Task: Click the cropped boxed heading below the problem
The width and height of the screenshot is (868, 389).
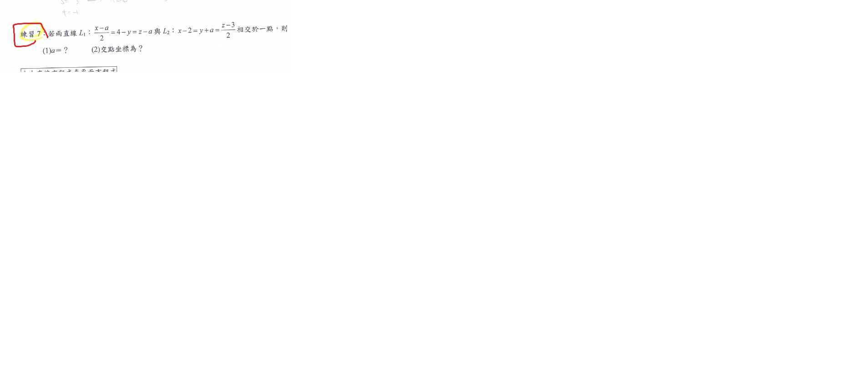Action: point(69,70)
